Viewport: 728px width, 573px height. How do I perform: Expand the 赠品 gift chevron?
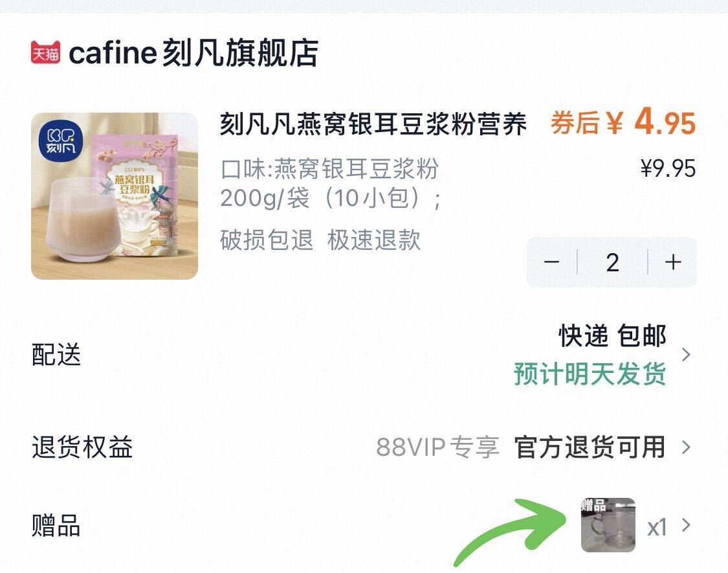tap(686, 526)
